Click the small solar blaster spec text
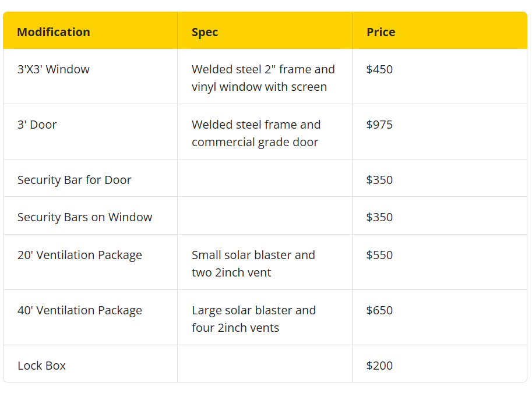This screenshot has height=397, width=532. 253,264
